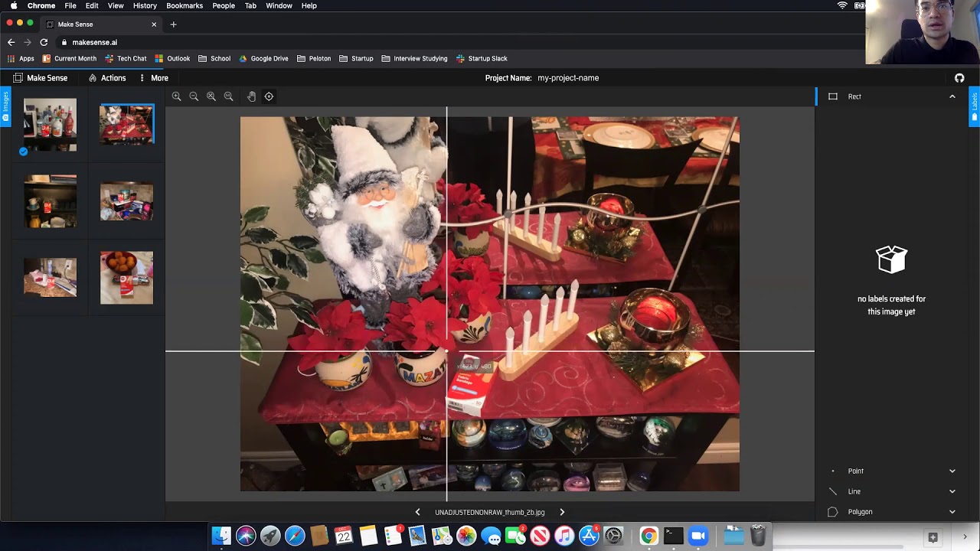Click the Tech Chat bookmark
This screenshot has width=980, height=551.
126,58
